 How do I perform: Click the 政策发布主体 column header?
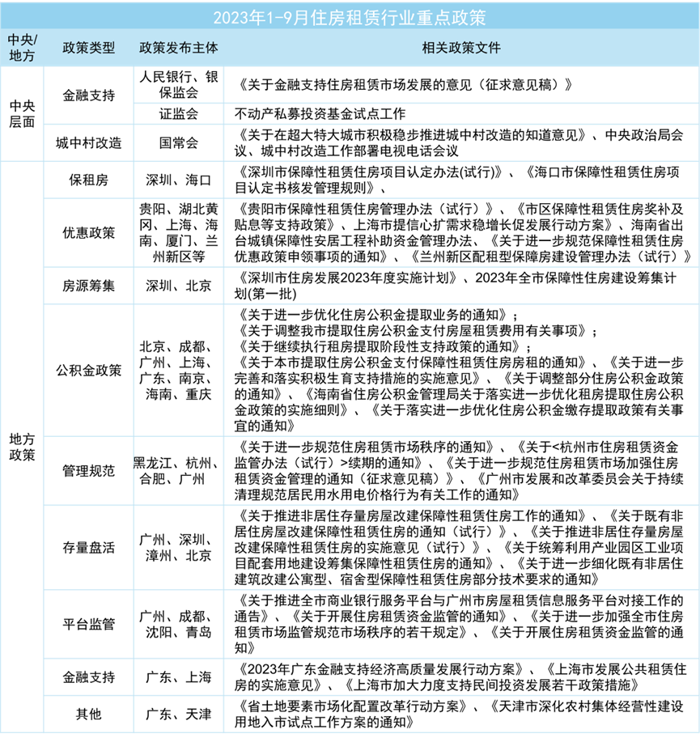coord(179,49)
